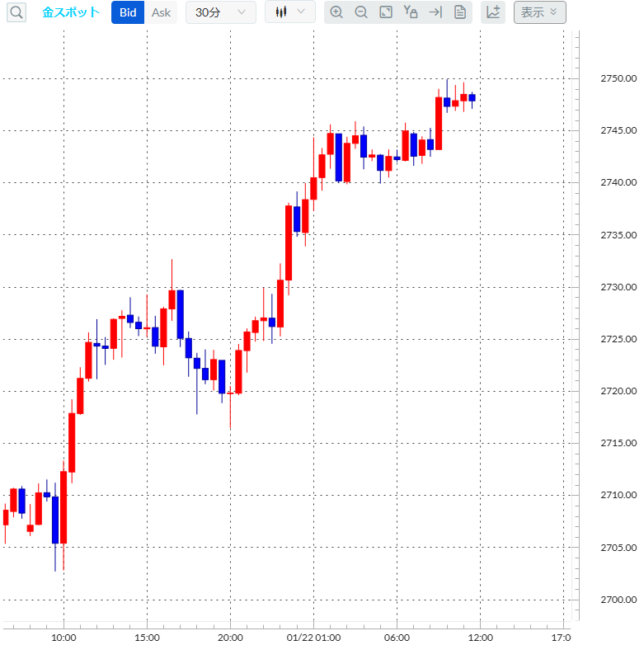Switch price view to Ask

click(161, 12)
